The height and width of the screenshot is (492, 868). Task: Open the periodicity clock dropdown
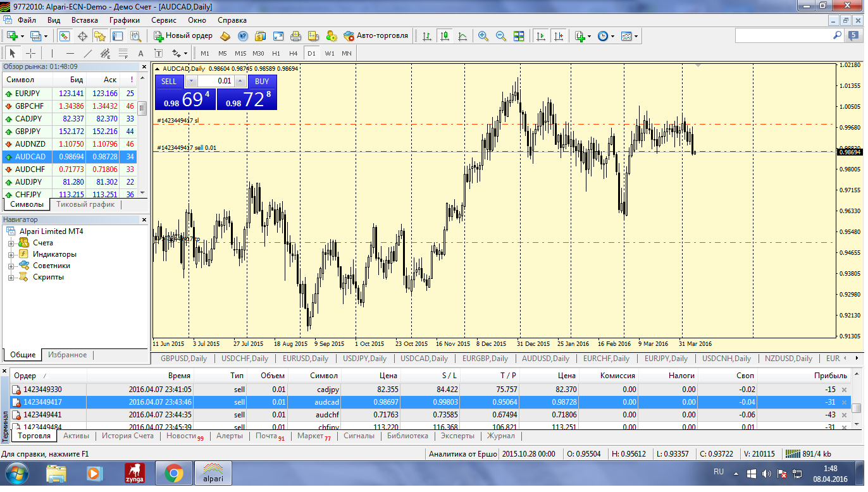point(605,36)
